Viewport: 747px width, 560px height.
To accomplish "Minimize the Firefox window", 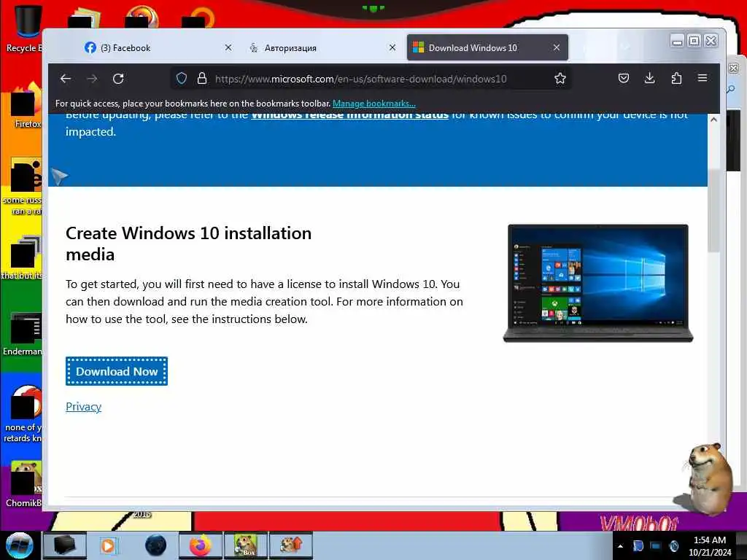I will tap(677, 42).
